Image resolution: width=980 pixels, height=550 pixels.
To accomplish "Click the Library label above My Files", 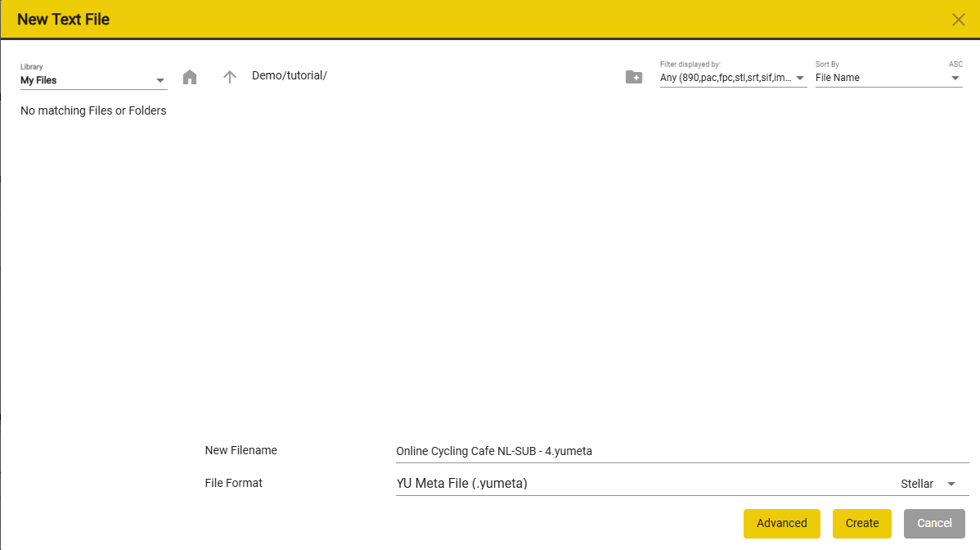I will tap(31, 66).
